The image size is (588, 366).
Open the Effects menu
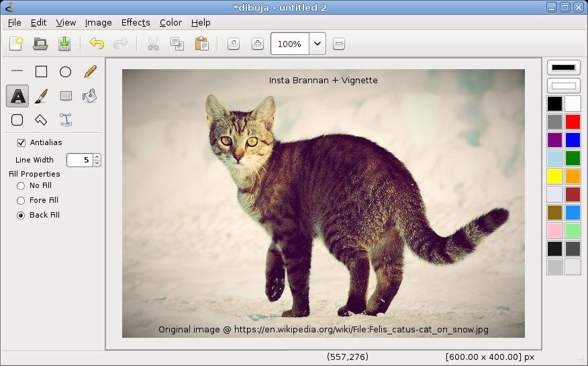click(136, 23)
